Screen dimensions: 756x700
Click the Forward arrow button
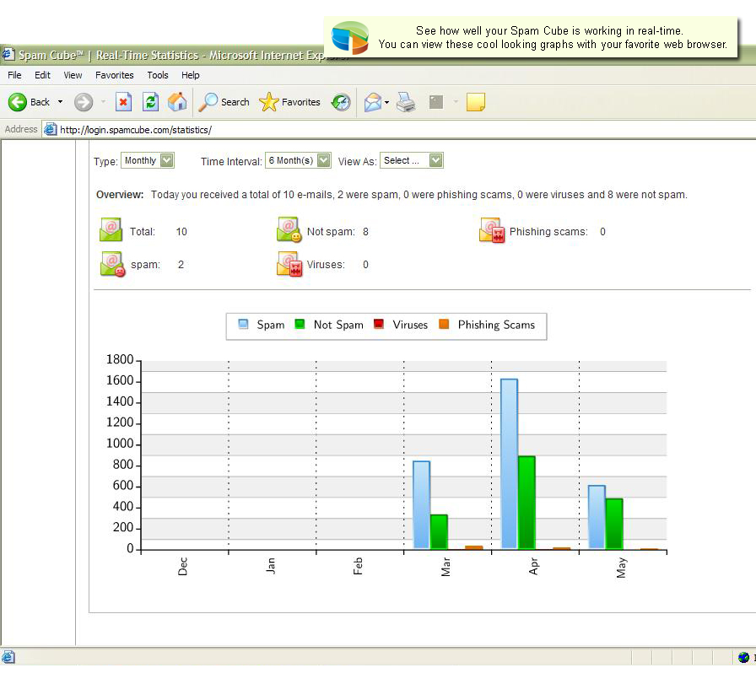(x=83, y=102)
